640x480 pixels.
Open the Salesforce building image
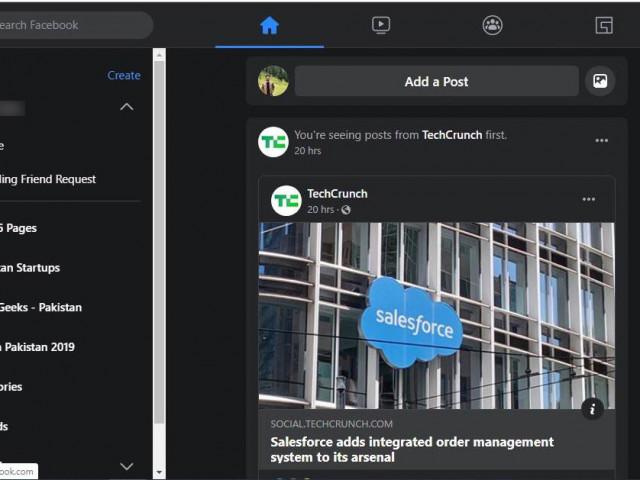point(436,316)
